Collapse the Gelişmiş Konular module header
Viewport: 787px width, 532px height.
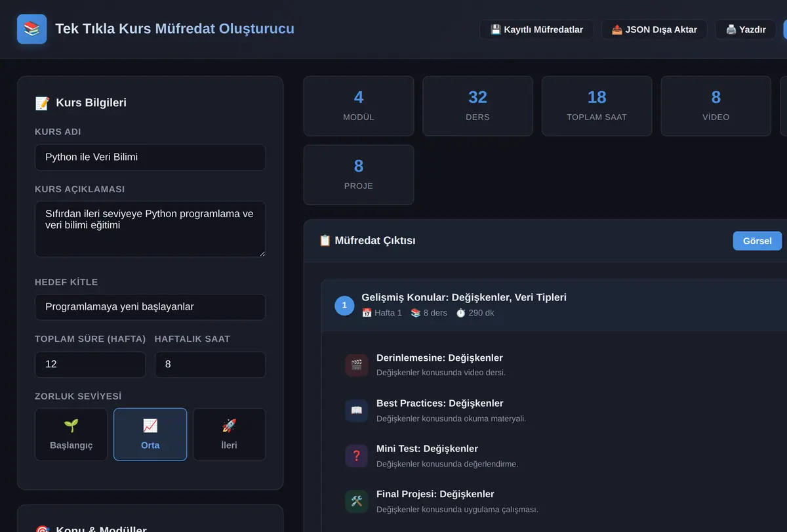tap(554, 305)
